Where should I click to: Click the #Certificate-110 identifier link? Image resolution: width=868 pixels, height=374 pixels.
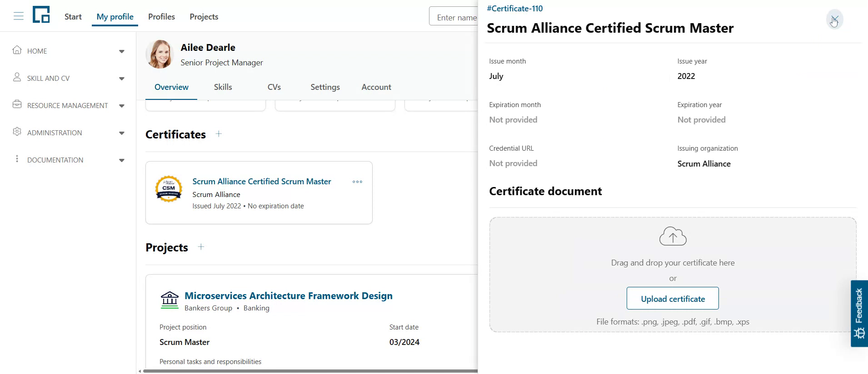click(x=515, y=9)
